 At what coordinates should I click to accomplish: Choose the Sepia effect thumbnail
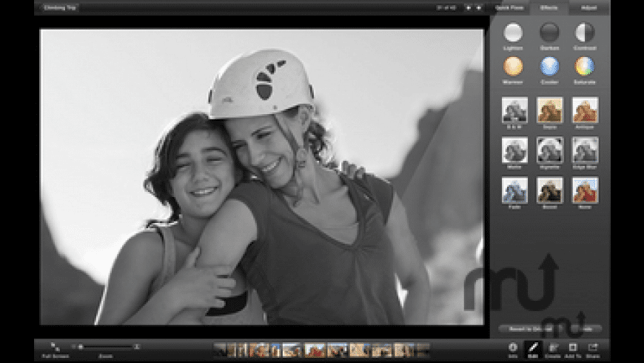click(549, 110)
